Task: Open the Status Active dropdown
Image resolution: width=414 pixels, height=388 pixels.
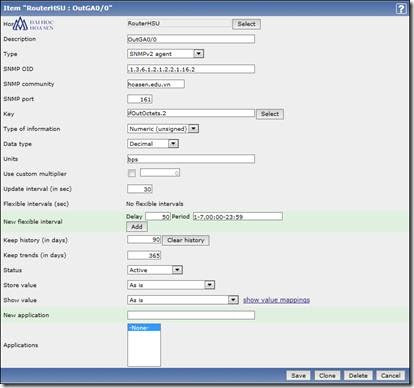Action: (155, 270)
